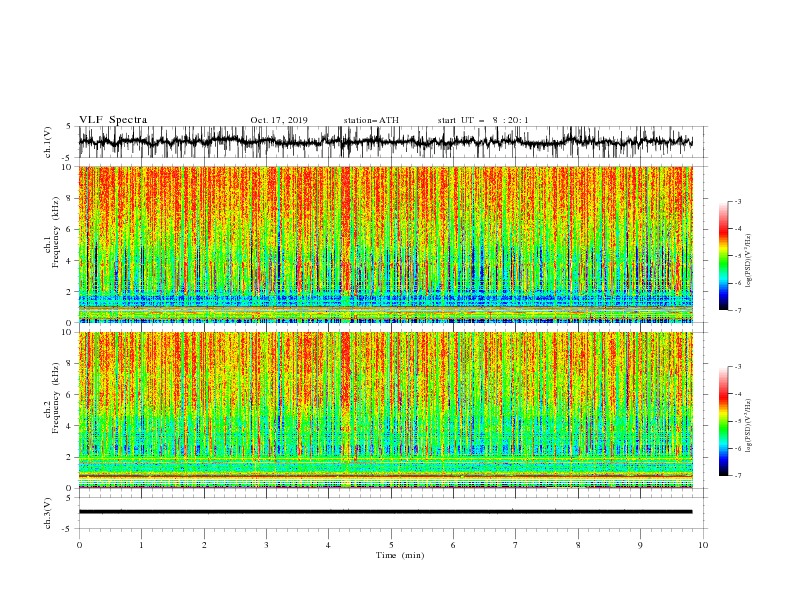Click the "10" label ending the time axis
Image resolution: width=792 pixels, height=612 pixels.
(x=703, y=545)
